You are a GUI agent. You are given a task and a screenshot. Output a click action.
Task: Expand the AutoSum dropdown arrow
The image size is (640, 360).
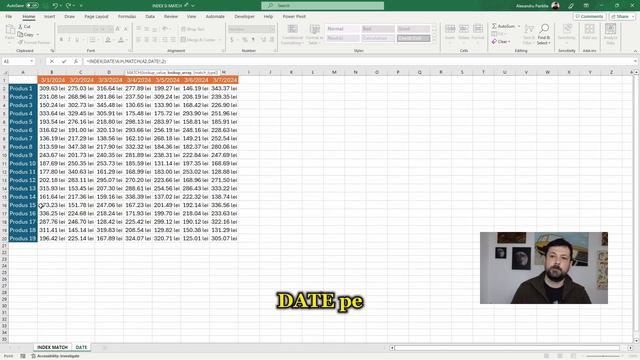click(519, 26)
